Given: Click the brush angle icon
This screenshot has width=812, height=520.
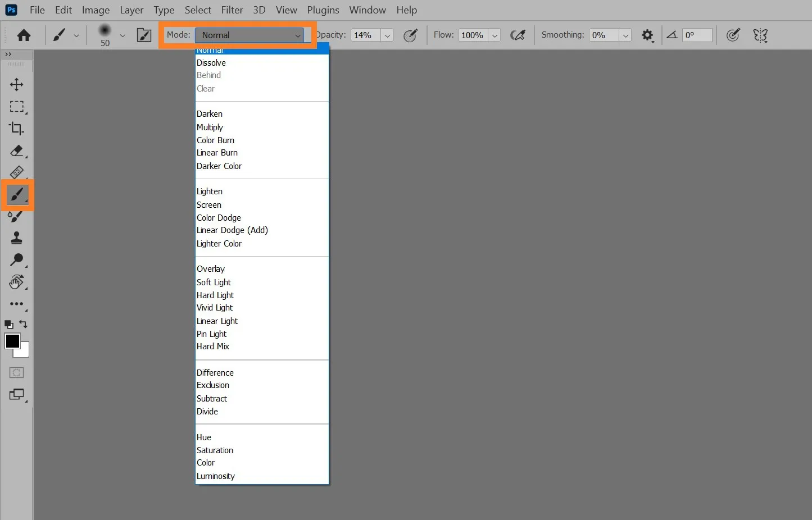Looking at the screenshot, I should 672,35.
